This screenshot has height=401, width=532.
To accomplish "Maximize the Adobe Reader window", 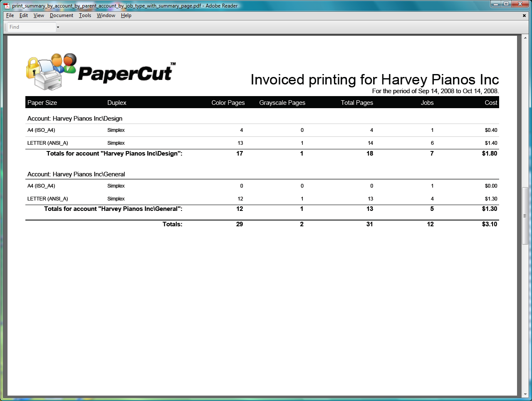I will [506, 4].
